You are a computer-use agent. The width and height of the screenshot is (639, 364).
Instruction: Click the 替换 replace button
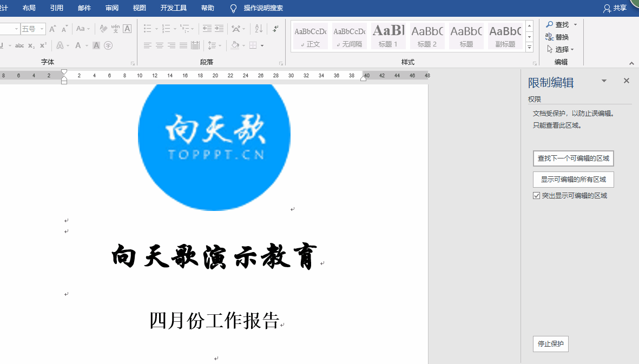coord(557,37)
